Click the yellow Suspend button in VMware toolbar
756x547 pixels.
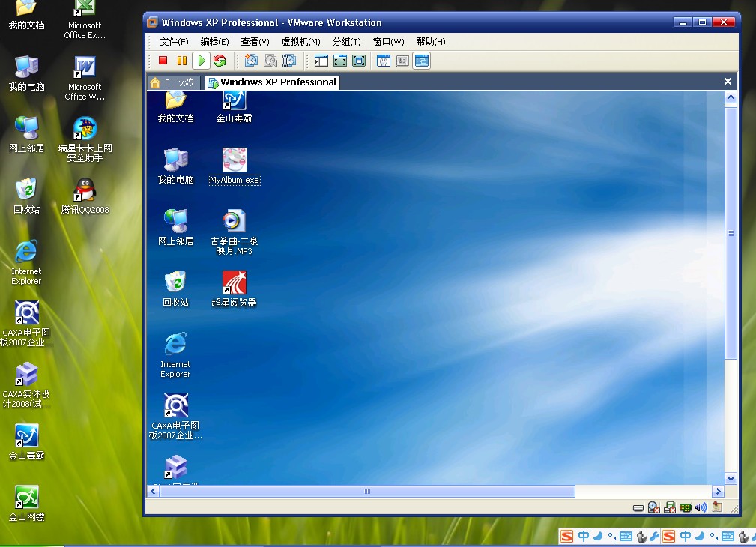point(182,61)
